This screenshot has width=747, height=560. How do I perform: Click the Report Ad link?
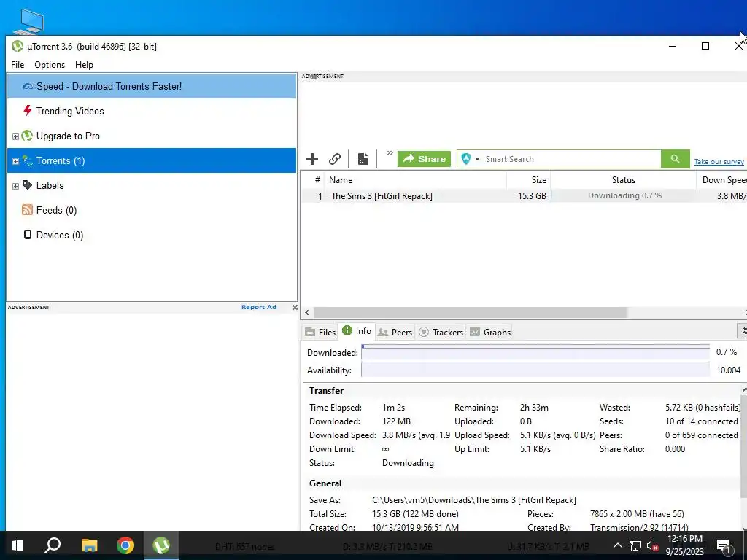coord(259,307)
